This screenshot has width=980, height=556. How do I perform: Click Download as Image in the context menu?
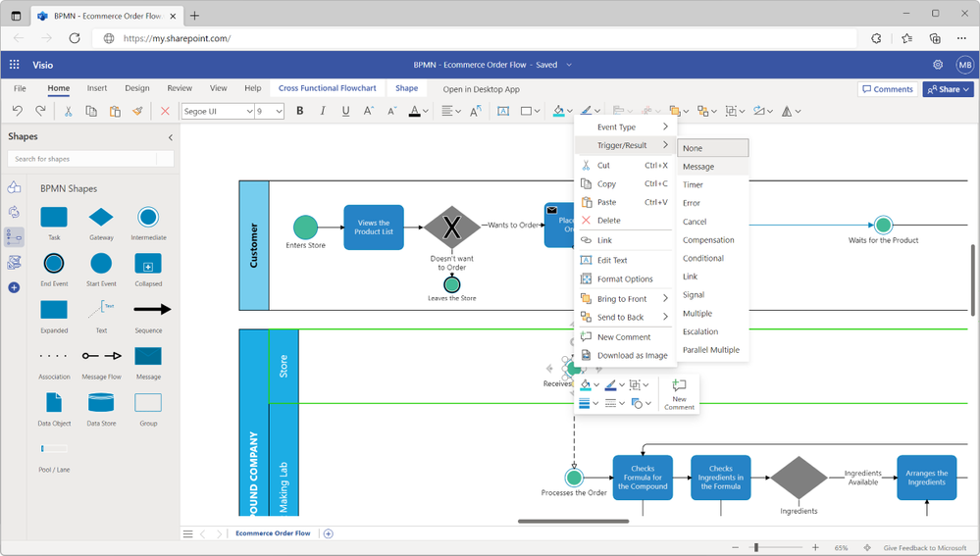click(x=624, y=355)
